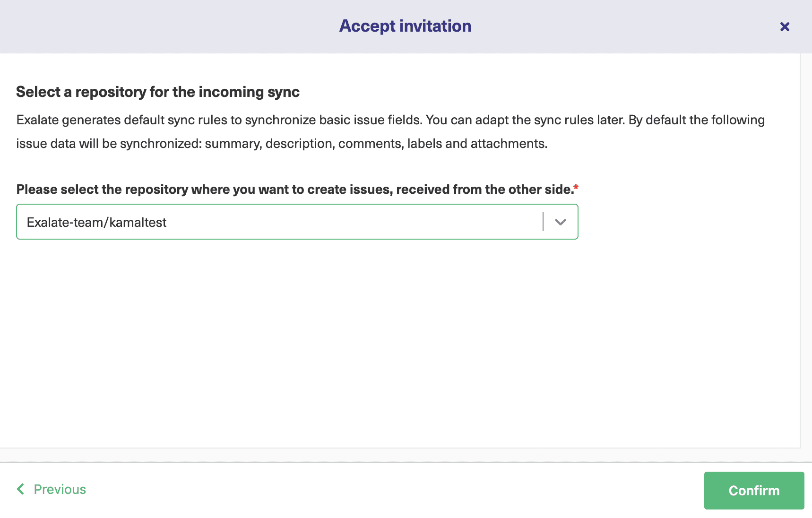Click the Select a repository heading
Screen dimensions: 812x518
[x=158, y=92]
